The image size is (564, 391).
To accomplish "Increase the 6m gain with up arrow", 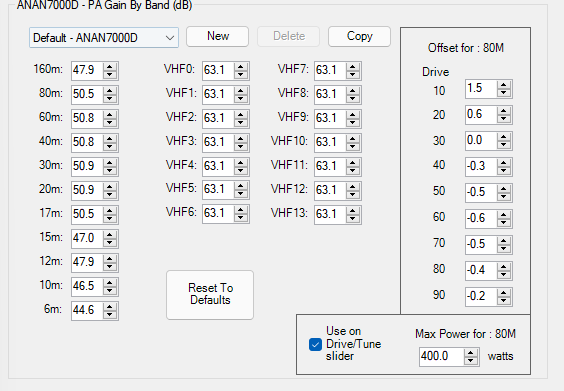I will [110, 306].
